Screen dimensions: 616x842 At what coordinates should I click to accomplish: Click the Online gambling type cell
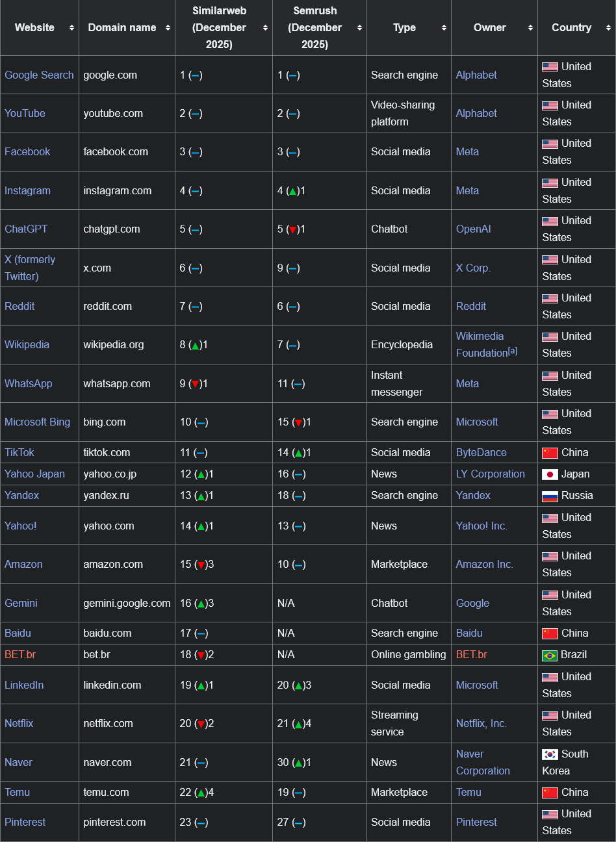pos(409,654)
